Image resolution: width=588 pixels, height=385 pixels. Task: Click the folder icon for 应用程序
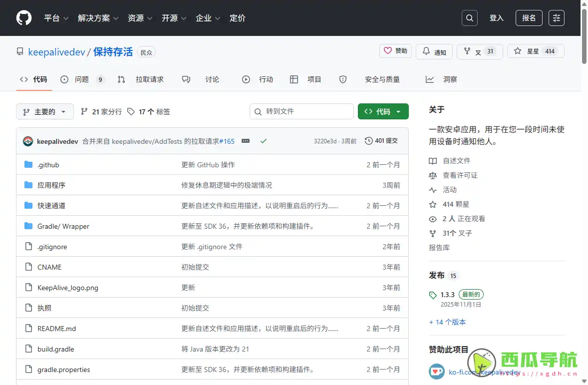tap(28, 185)
